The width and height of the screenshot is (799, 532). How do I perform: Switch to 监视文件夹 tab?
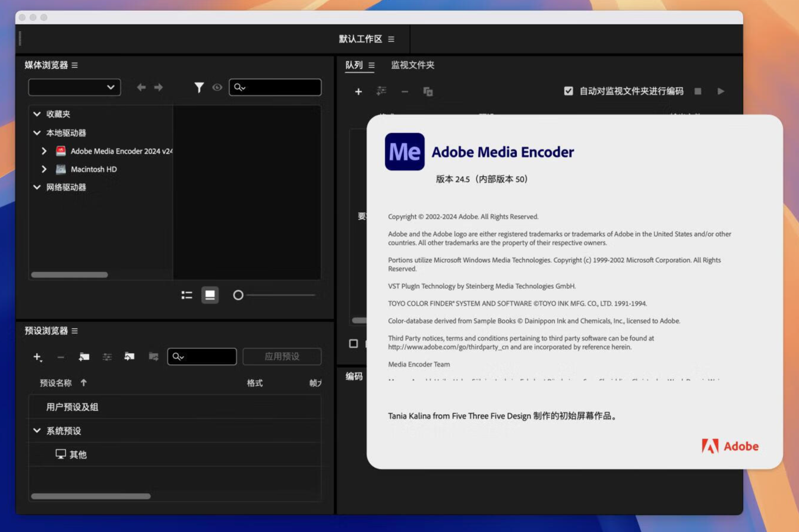[412, 65]
